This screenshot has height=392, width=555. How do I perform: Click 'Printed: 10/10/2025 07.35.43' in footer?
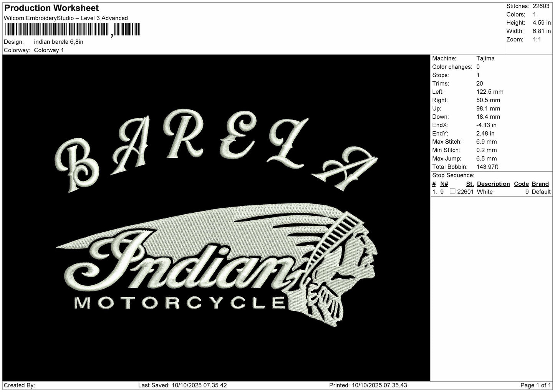pyautogui.click(x=368, y=385)
